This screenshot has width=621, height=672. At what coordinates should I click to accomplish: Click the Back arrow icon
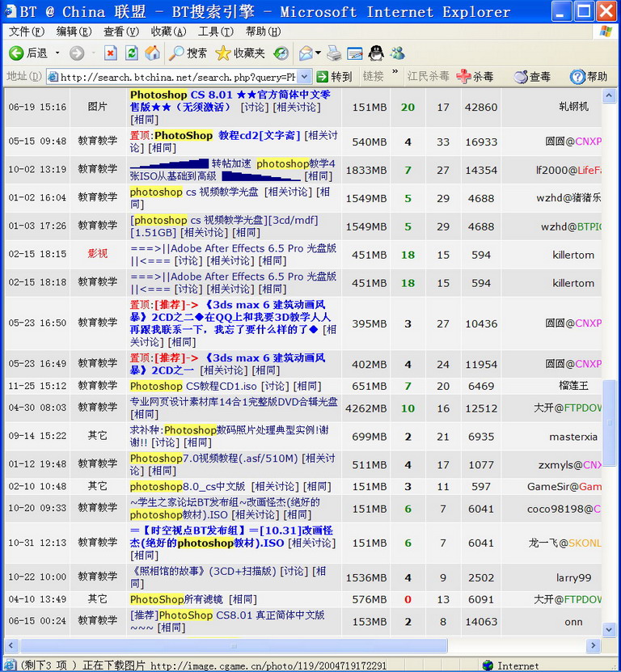point(16,53)
